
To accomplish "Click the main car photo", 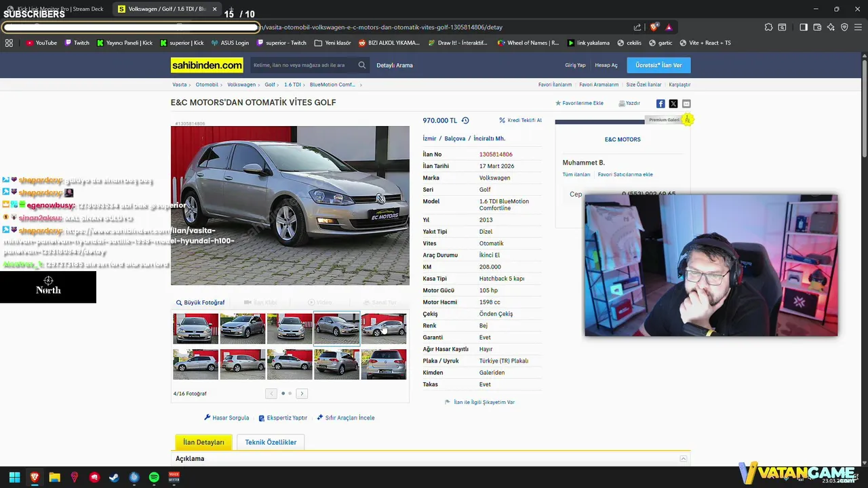I will [290, 205].
